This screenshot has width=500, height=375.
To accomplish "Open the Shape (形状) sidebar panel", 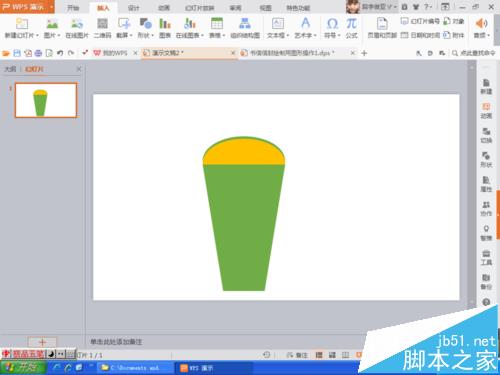I will [486, 160].
